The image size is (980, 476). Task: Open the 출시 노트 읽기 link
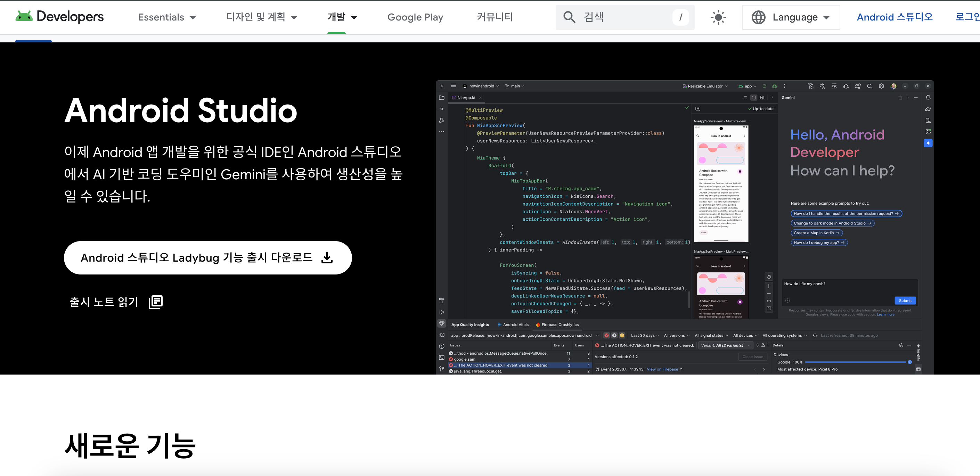(x=116, y=302)
